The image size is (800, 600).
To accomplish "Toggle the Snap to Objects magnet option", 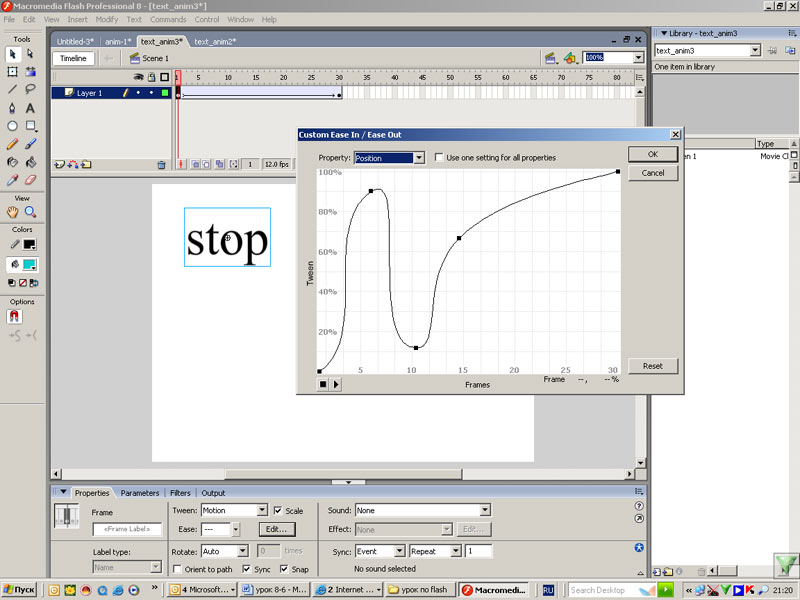I will [15, 316].
